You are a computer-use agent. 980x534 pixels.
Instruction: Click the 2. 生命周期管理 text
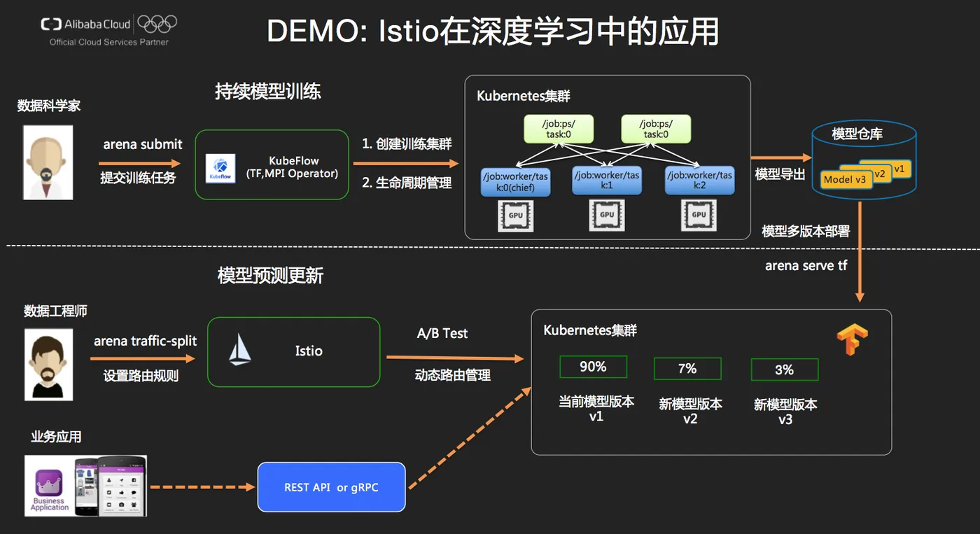[x=407, y=183]
